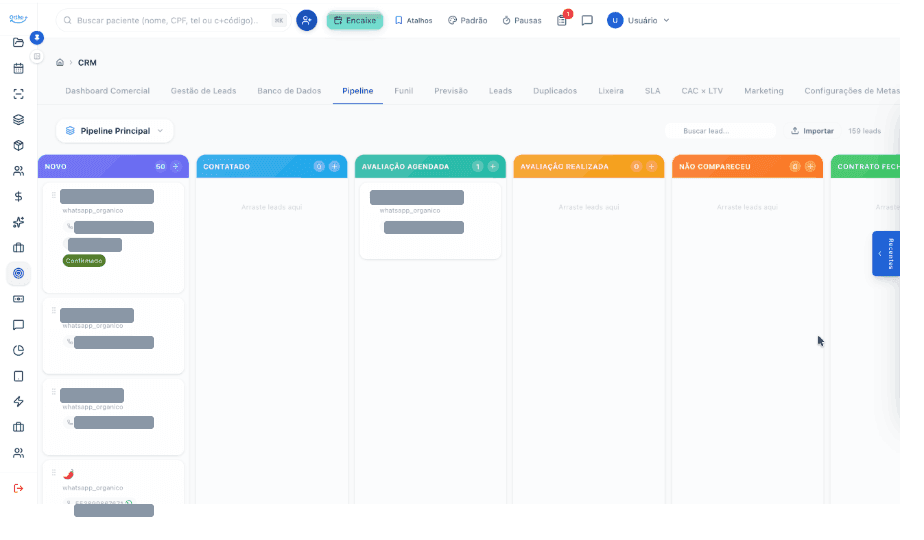
Task: Open the Usuário account menu
Action: click(x=639, y=21)
